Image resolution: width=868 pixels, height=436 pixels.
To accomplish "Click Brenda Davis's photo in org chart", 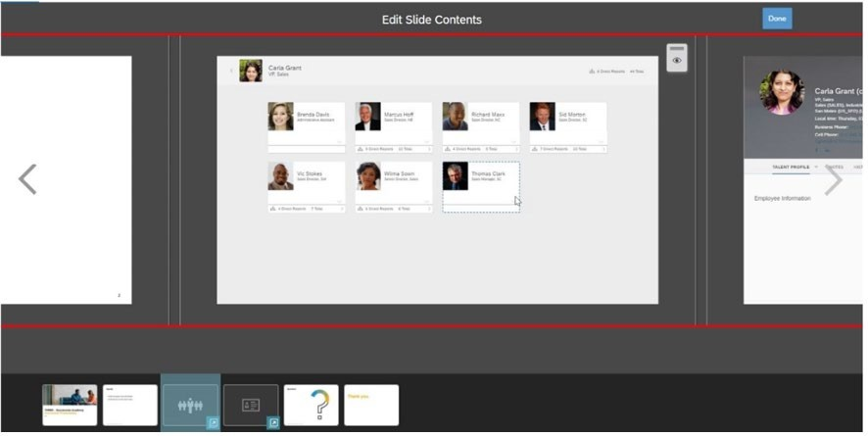I will click(280, 117).
